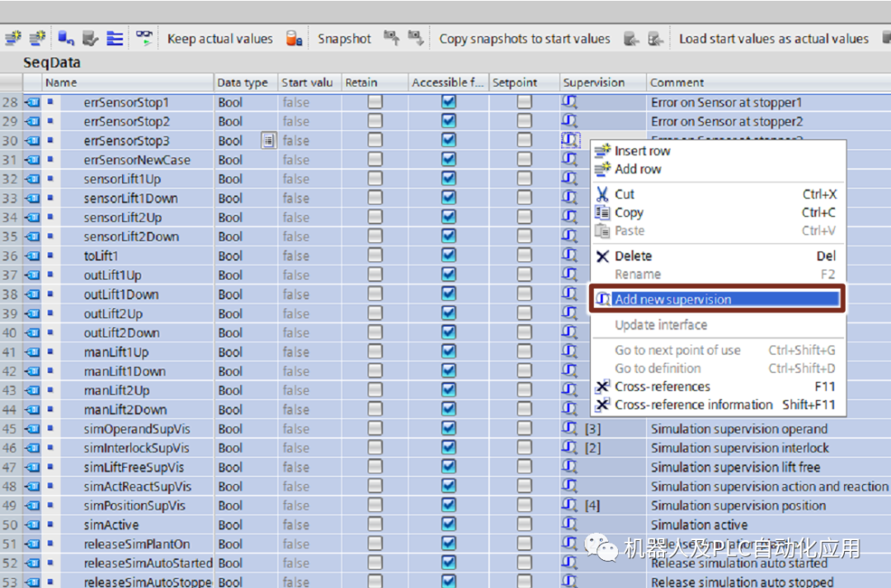Toggle Setpoint checkbox for manLift1Up

(524, 351)
